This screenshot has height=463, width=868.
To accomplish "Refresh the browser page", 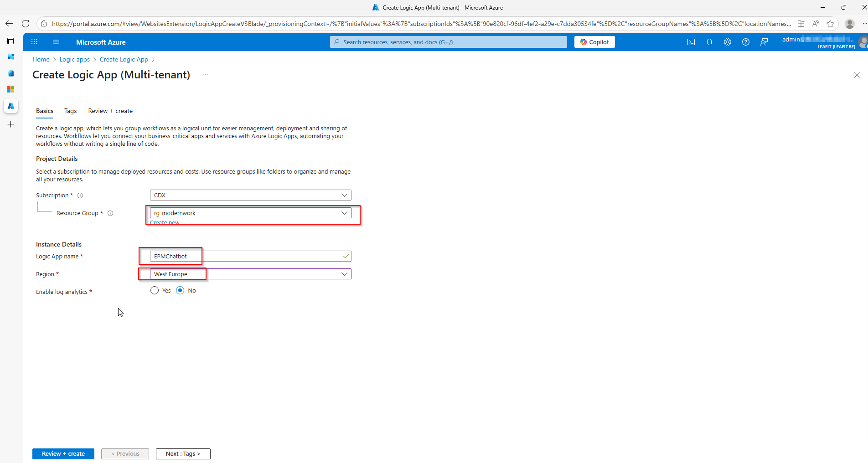I will click(26, 24).
